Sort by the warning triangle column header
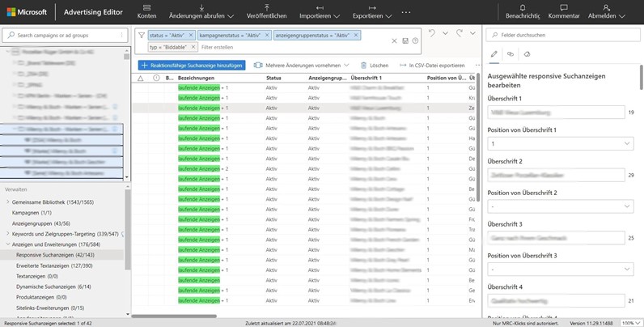The width and height of the screenshot is (644, 327). tap(141, 78)
